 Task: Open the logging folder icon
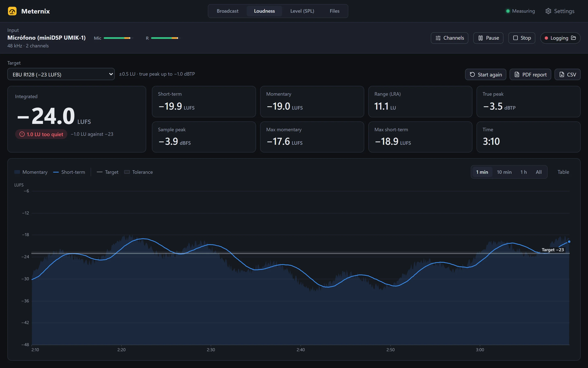574,38
